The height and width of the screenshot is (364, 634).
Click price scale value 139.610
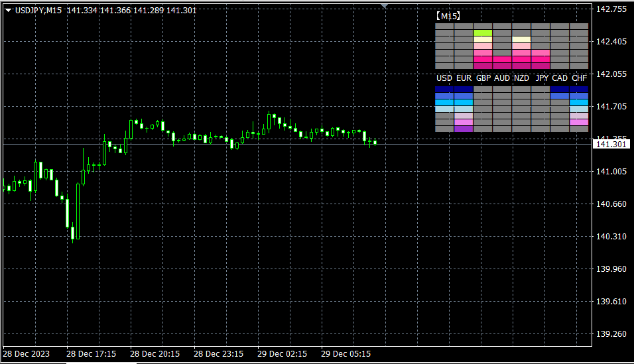tap(611, 301)
